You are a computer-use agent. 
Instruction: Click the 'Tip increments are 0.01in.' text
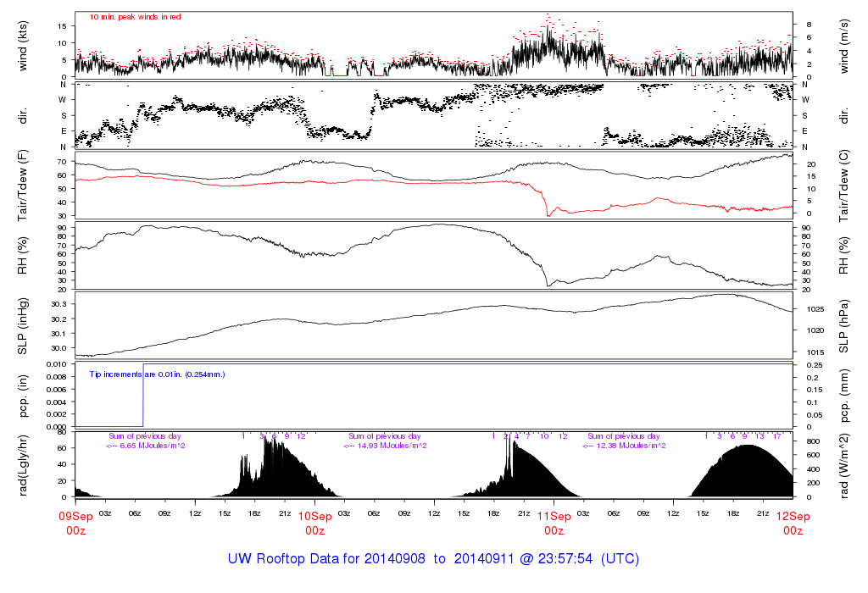[158, 374]
